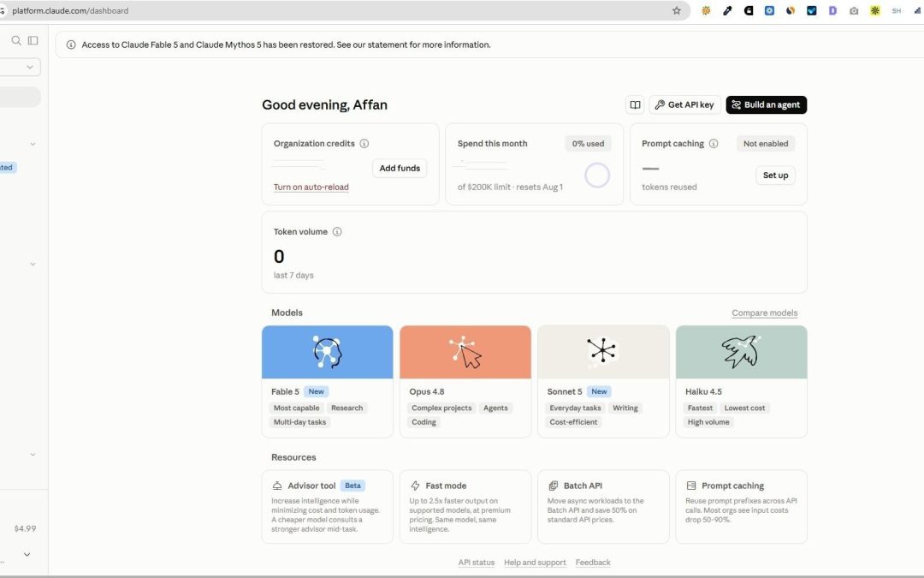924x578 pixels.
Task: Bookmark page with star icon
Action: (x=677, y=10)
